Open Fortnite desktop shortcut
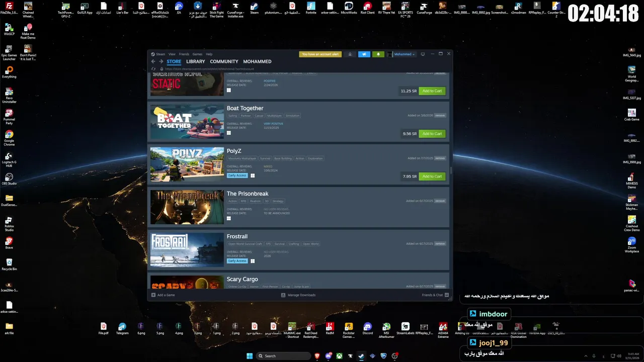644x362 pixels. [311, 8]
